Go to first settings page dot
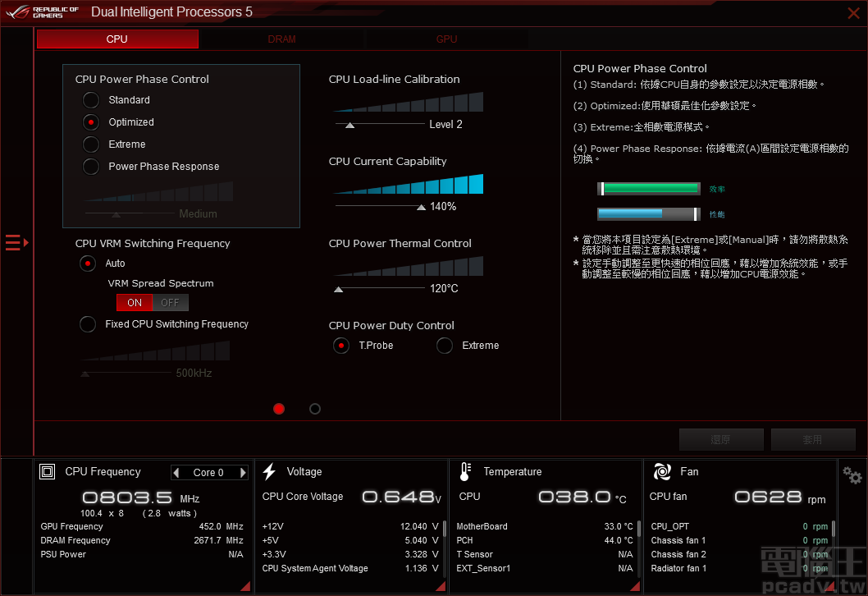This screenshot has height=596, width=868. [279, 409]
